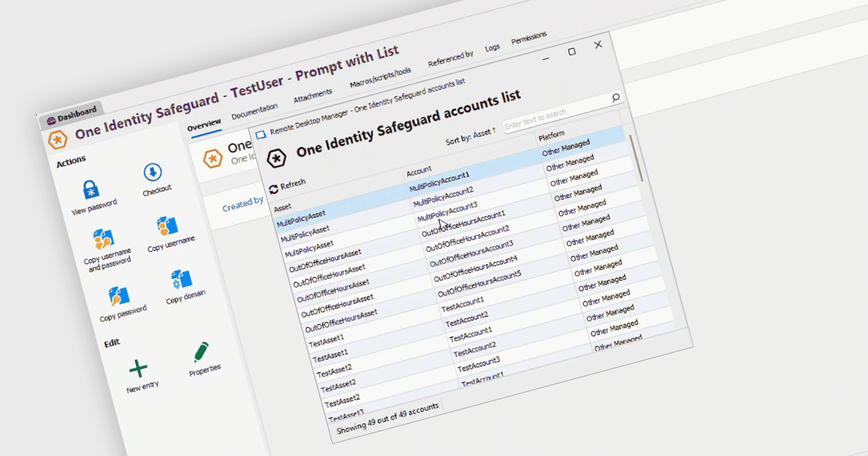Image resolution: width=868 pixels, height=456 pixels.
Task: Select the MultiPolicyAccount3 cell
Action: 447,211
